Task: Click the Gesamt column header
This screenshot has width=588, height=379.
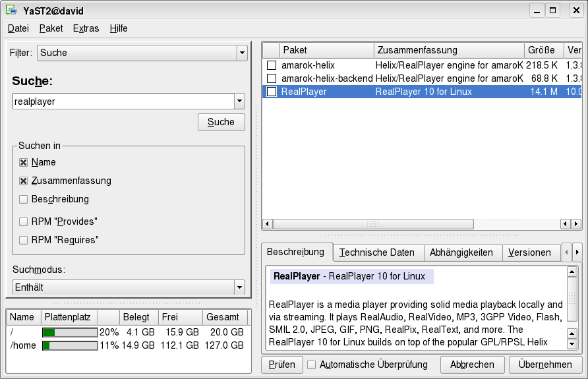Action: (x=225, y=317)
